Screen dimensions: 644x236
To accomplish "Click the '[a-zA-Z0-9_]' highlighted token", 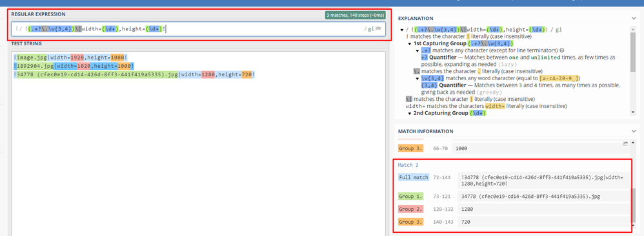I will (x=559, y=78).
